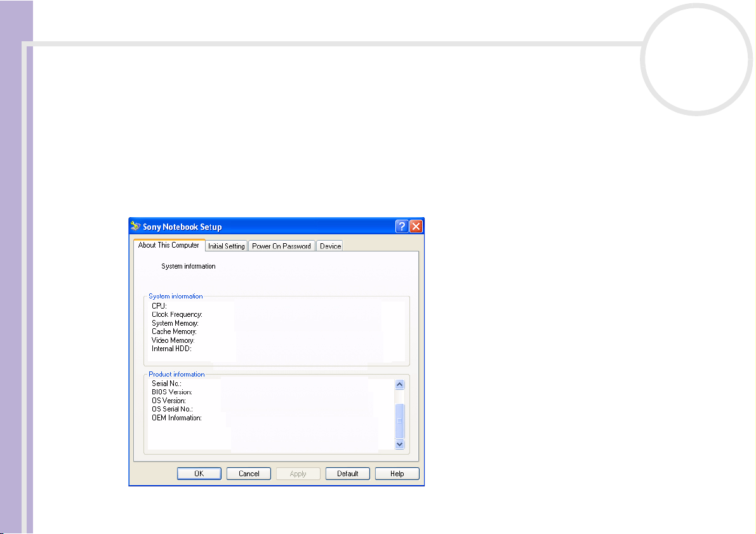
Task: Confirm with the OK button
Action: click(x=199, y=474)
